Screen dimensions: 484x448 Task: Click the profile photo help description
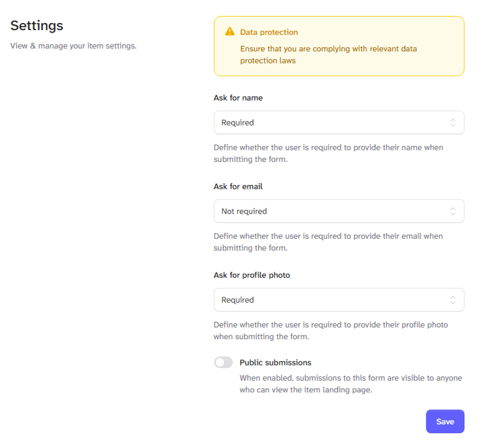330,330
